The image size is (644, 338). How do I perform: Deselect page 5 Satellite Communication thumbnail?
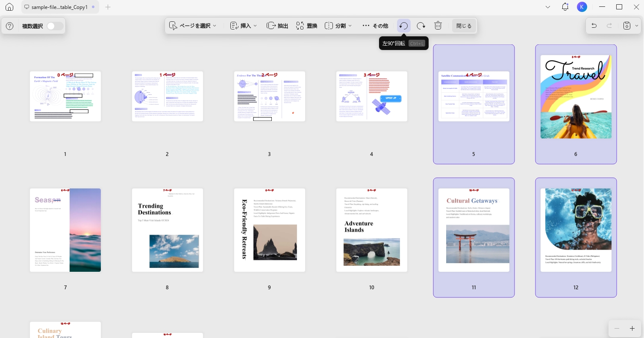(x=474, y=96)
